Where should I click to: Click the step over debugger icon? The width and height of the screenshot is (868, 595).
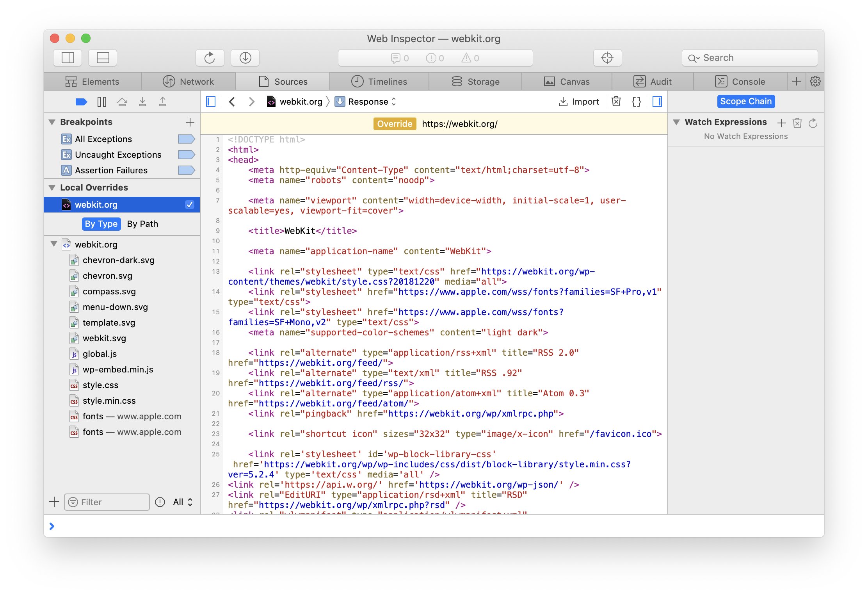pyautogui.click(x=122, y=102)
